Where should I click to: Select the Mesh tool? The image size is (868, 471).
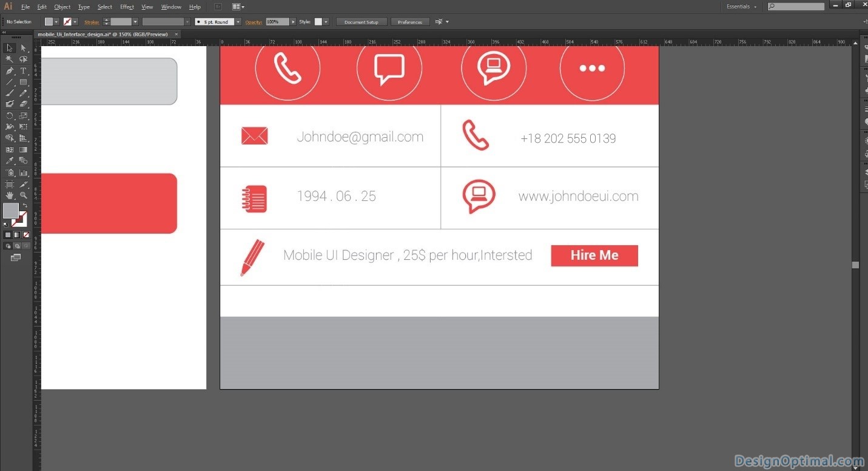point(10,149)
